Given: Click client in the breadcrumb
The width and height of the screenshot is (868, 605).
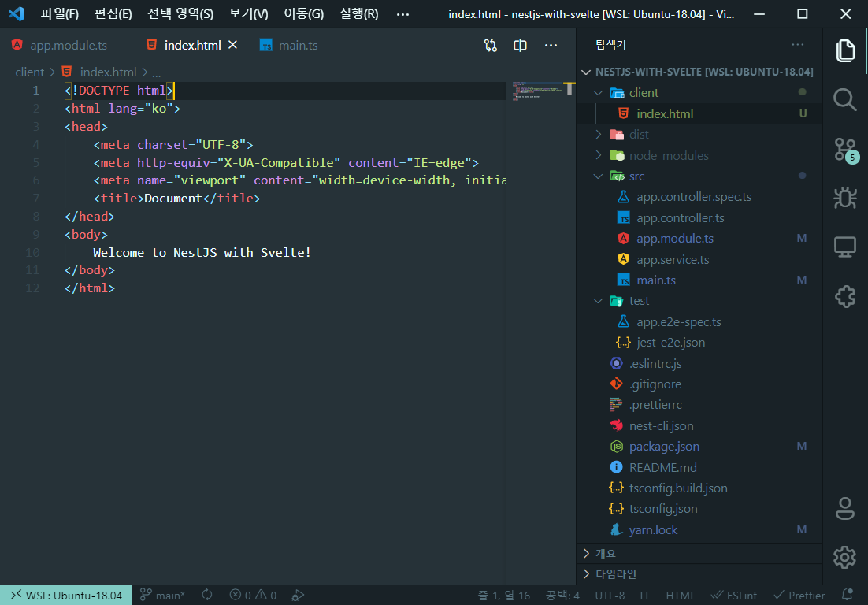Looking at the screenshot, I should tap(29, 72).
